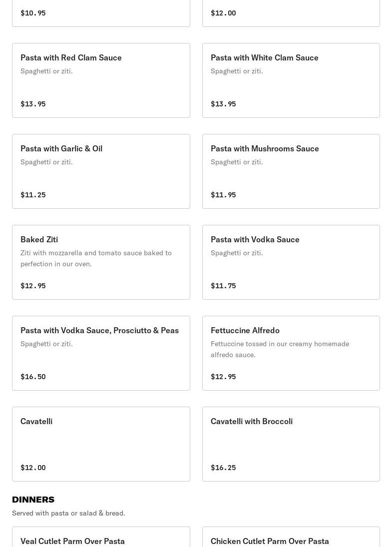Open Pasta with Red Clam Sauce item

101,80
